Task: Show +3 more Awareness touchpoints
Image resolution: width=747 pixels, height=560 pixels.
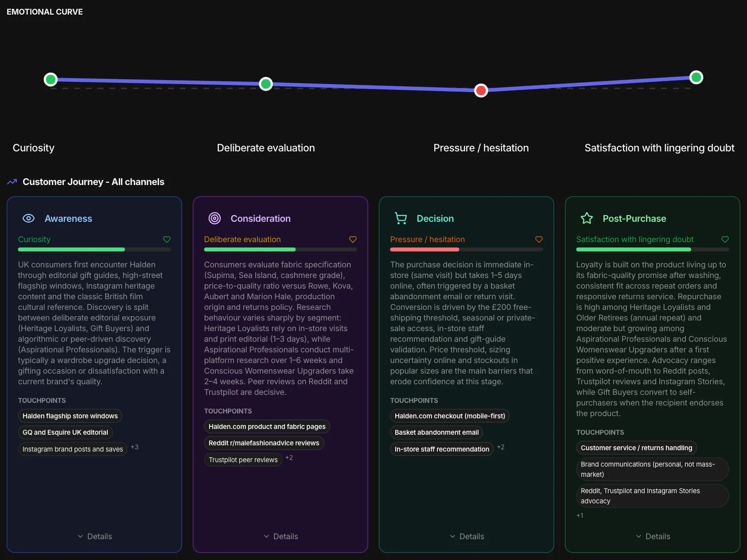Action: [135, 447]
